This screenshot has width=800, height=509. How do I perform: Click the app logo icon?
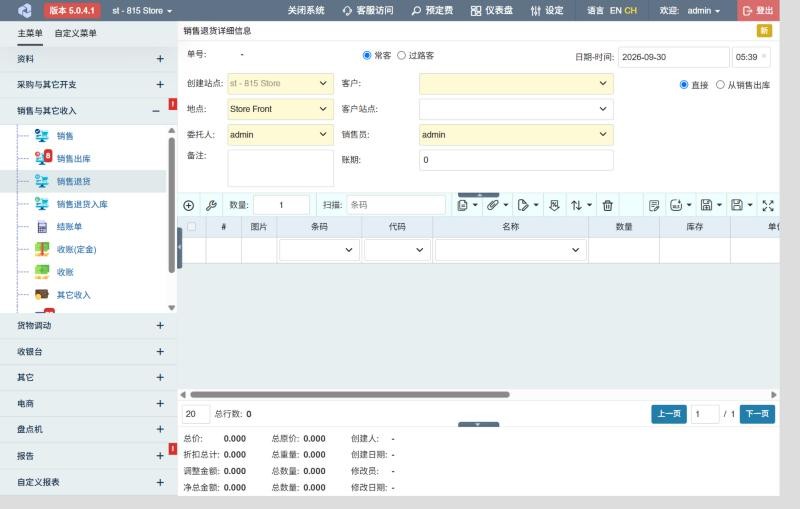pos(24,10)
